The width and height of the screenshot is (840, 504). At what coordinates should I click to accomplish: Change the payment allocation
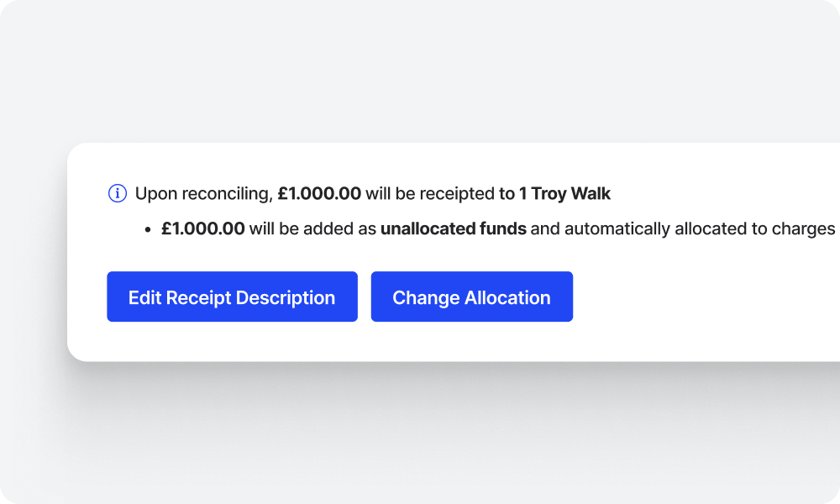pos(471,297)
